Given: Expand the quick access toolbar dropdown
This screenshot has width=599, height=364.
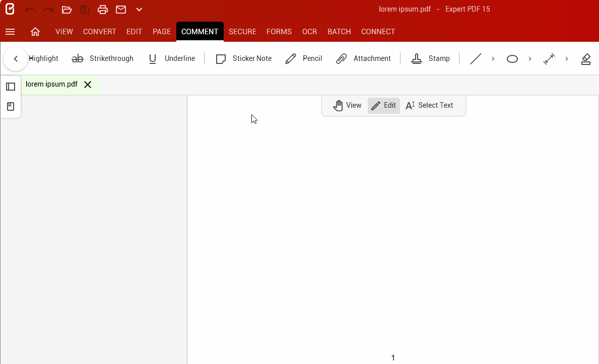Looking at the screenshot, I should [x=139, y=10].
